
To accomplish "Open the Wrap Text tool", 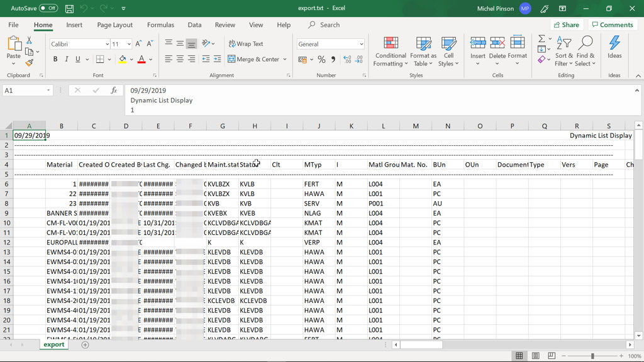I will point(246,43).
